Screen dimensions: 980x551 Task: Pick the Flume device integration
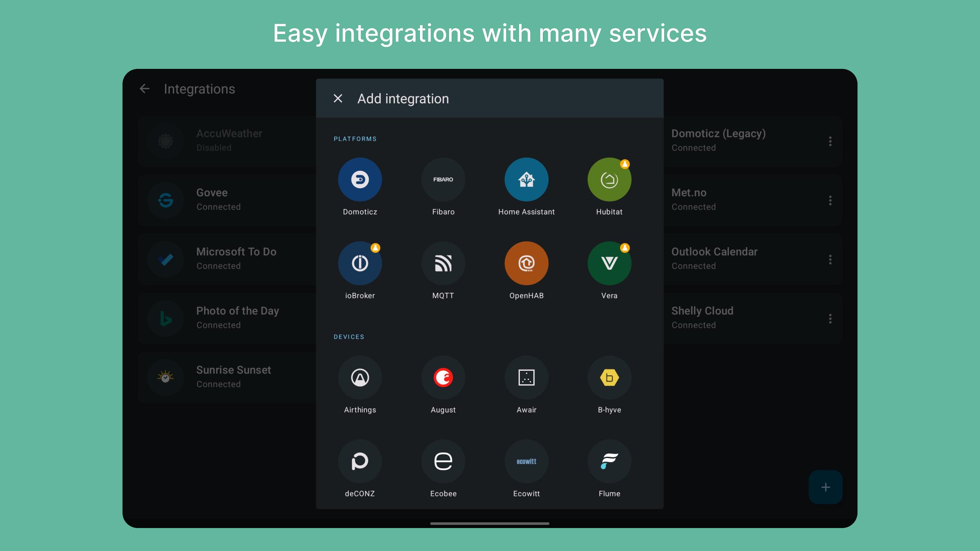tap(609, 461)
